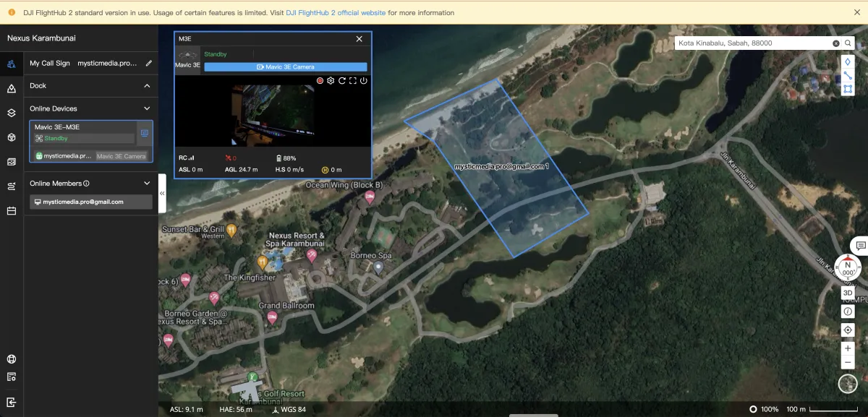
Task: Open the Layers sidebar icon
Action: 11,113
